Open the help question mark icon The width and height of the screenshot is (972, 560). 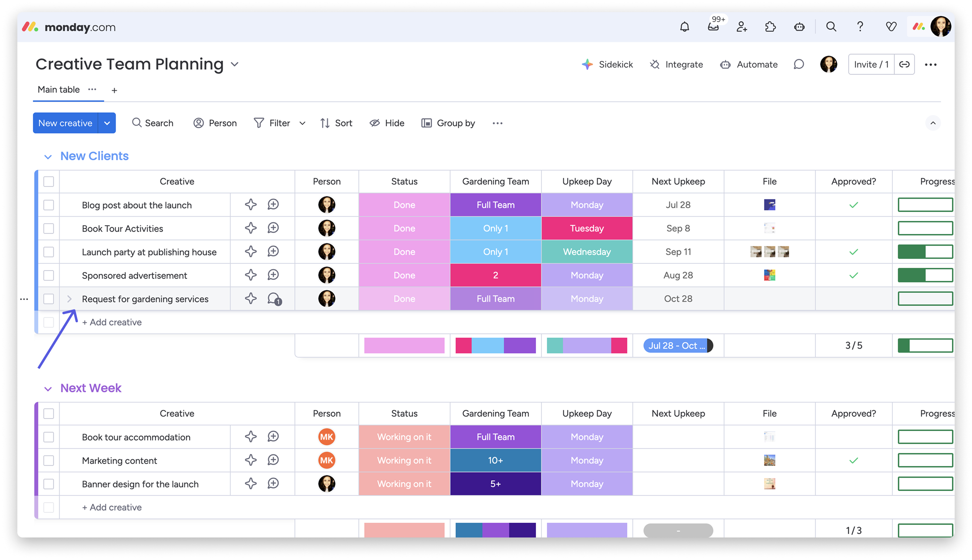860,27
